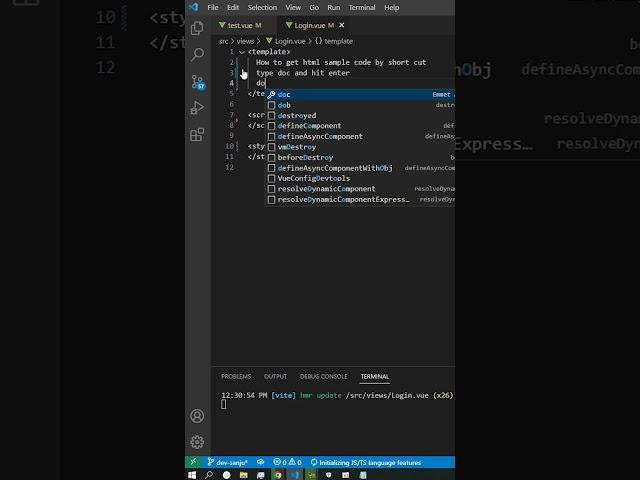Viewport: 640px width, 480px height.
Task: Click the views breadcrumb
Action: [245, 41]
